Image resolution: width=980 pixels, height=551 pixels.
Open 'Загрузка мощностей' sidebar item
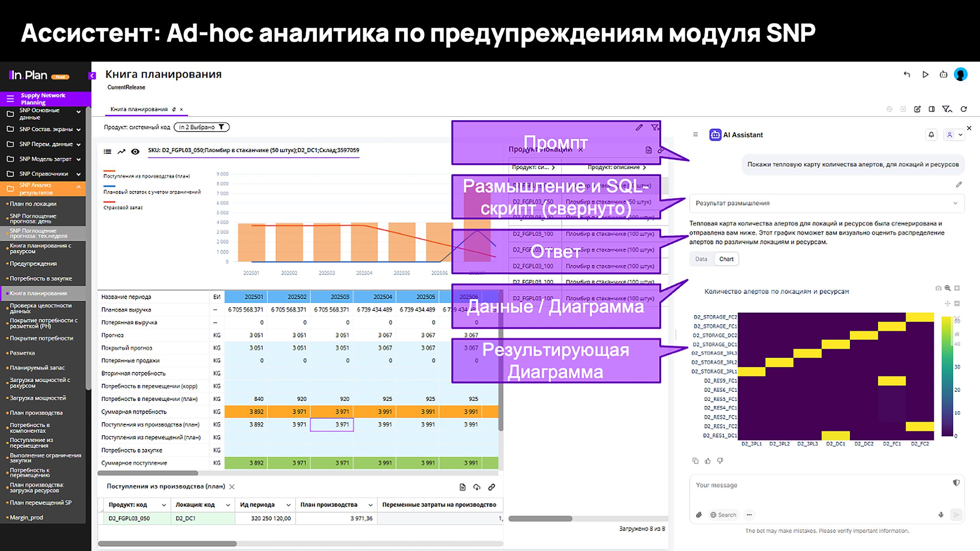(38, 398)
